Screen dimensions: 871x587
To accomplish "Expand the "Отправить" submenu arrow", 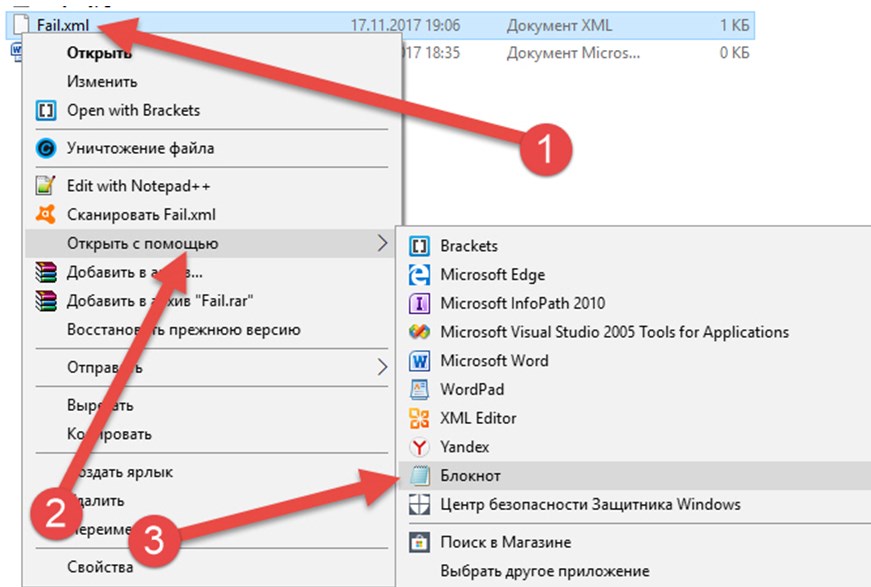I will [382, 367].
